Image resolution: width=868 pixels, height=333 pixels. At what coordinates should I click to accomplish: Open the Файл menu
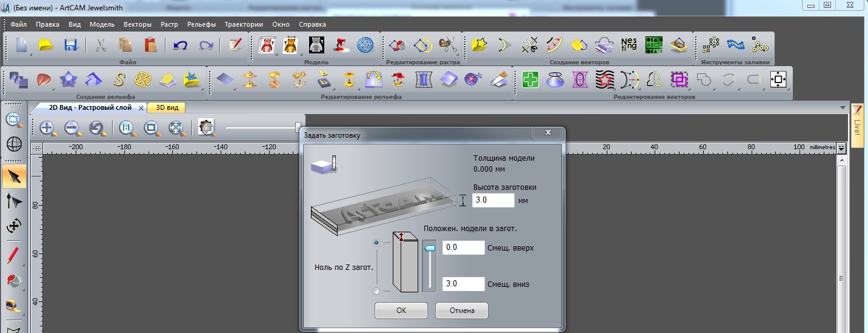point(18,24)
